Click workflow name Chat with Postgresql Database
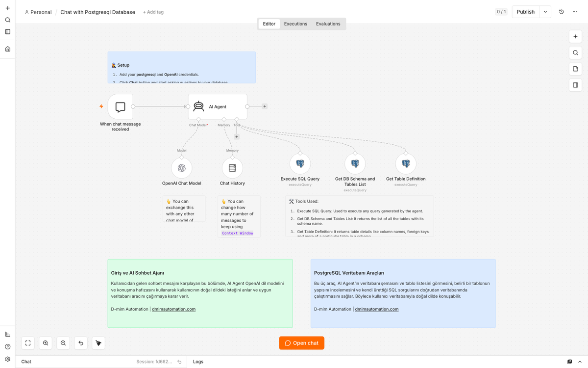588x368 pixels. [x=98, y=12]
